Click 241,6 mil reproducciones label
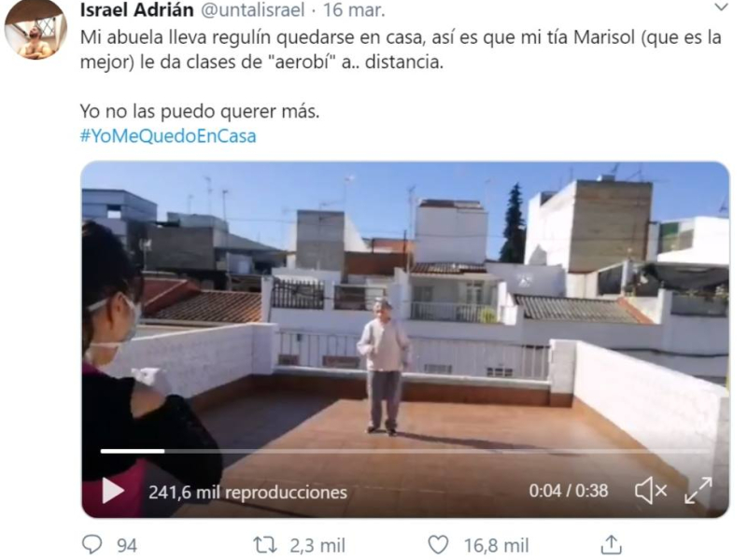747x560 pixels. [x=247, y=492]
